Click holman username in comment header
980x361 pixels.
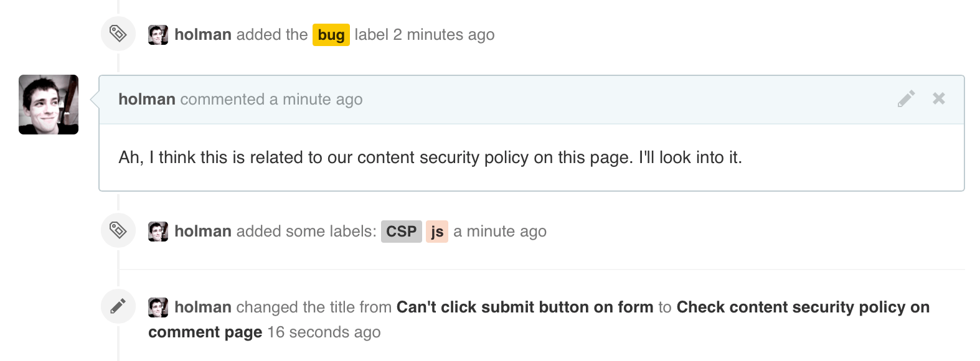pyautogui.click(x=147, y=100)
